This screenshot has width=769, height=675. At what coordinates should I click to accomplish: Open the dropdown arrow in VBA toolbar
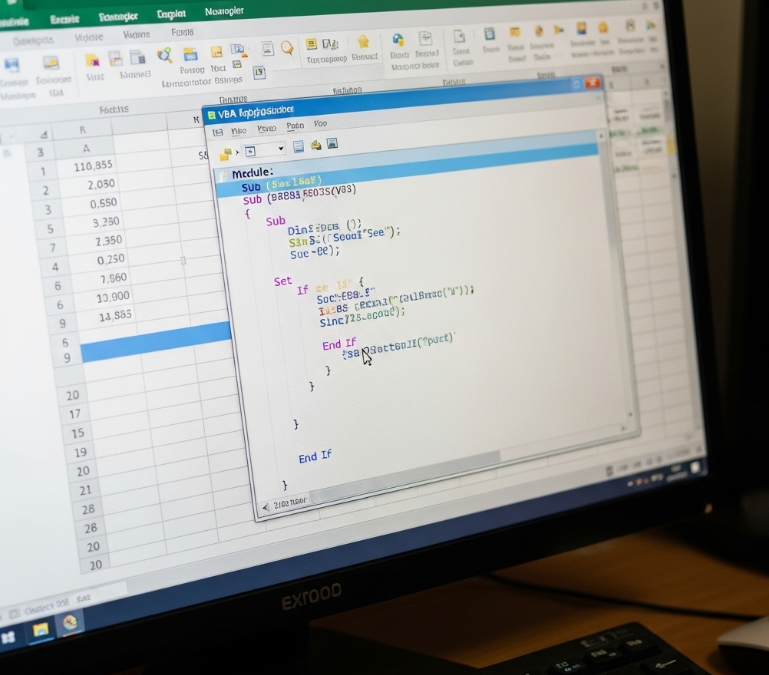click(x=282, y=148)
